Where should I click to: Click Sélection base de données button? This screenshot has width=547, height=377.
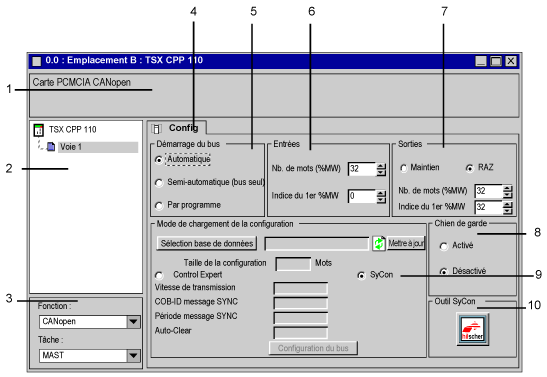click(207, 243)
